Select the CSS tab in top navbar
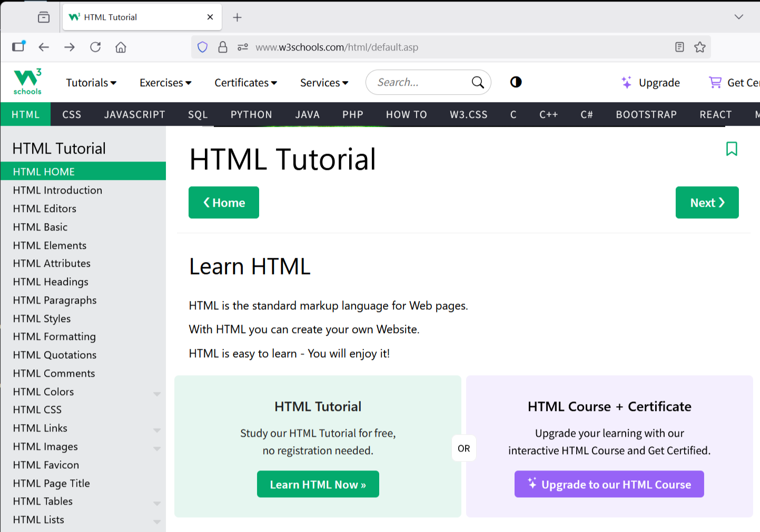 click(72, 114)
